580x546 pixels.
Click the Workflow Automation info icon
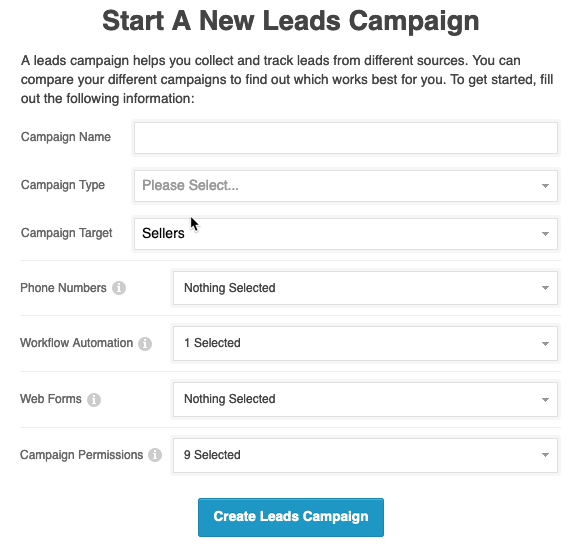pos(145,344)
